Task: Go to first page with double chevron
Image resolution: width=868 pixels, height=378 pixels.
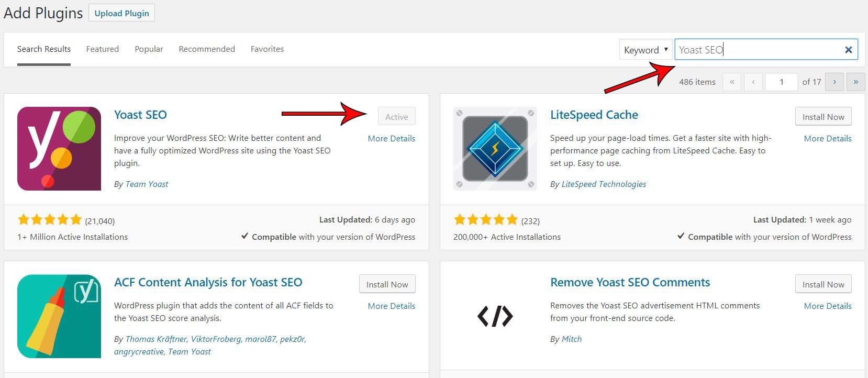Action: pyautogui.click(x=732, y=82)
